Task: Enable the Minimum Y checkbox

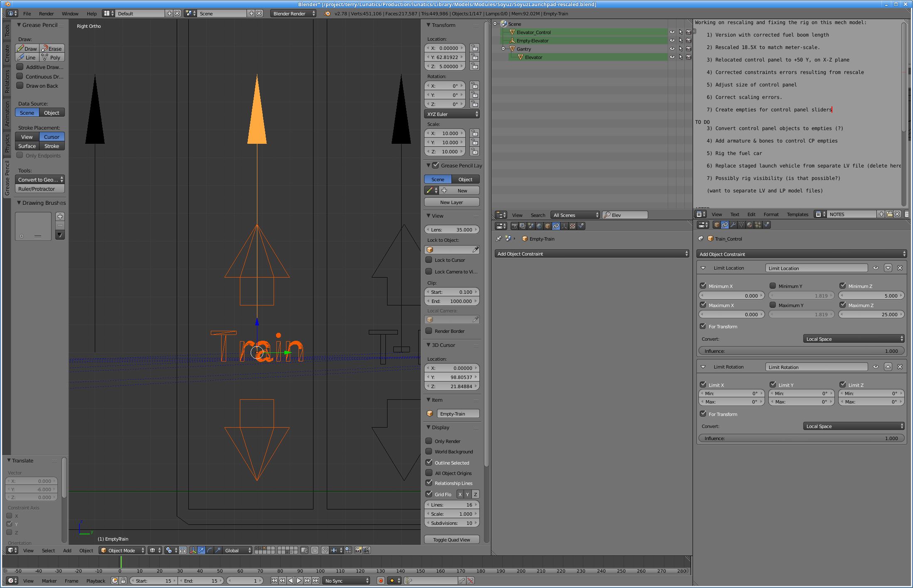Action: tap(772, 286)
